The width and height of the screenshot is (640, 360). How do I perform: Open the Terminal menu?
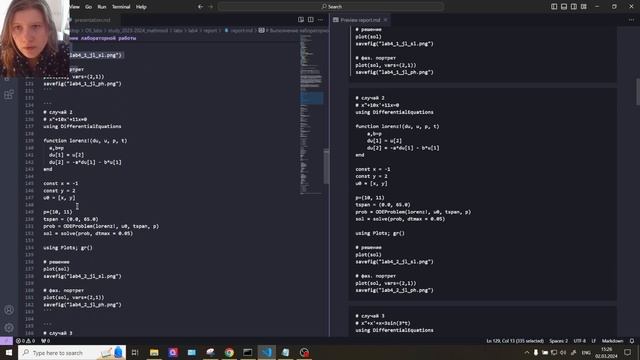tap(121, 7)
